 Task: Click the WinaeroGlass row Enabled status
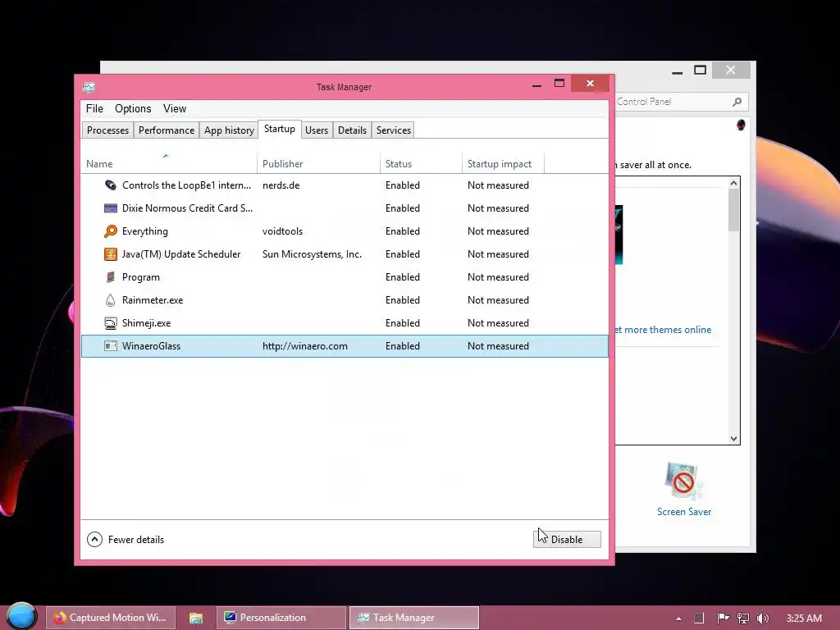(x=402, y=346)
